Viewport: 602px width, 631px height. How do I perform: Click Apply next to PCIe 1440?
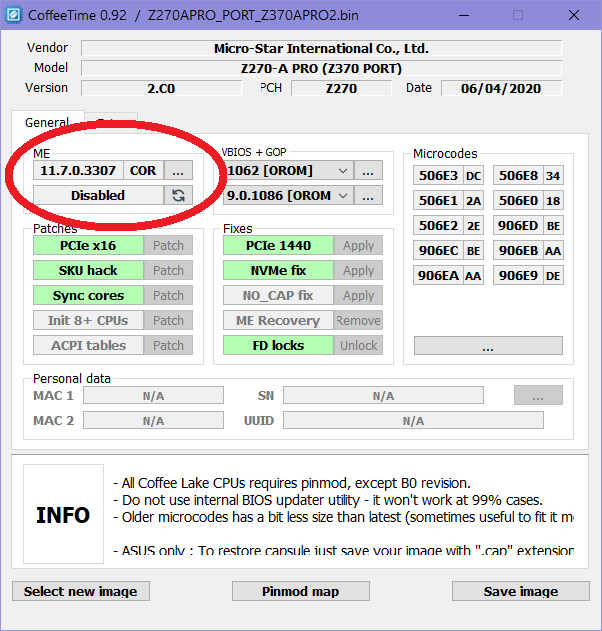point(358,245)
